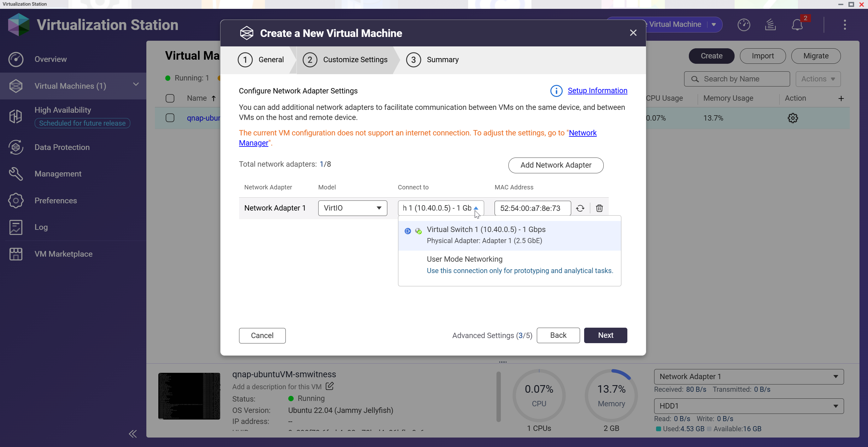Maximize the Virtualization Station window
The image size is (868, 447).
[851, 4]
